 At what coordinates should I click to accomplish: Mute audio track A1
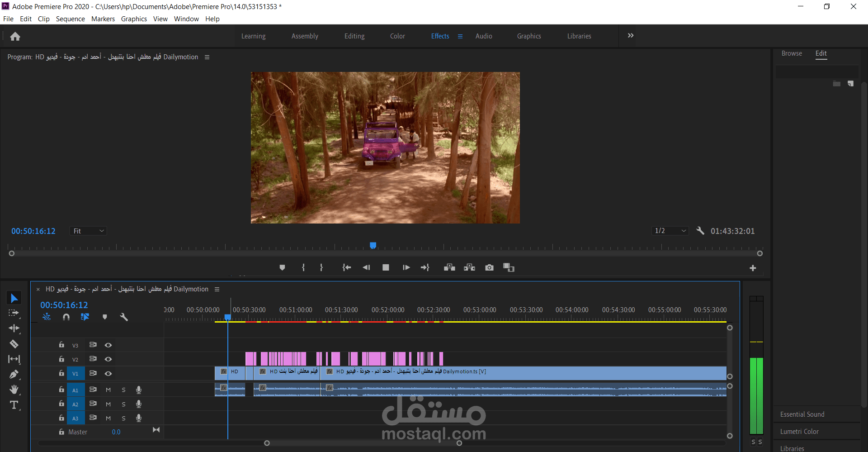[x=108, y=390]
